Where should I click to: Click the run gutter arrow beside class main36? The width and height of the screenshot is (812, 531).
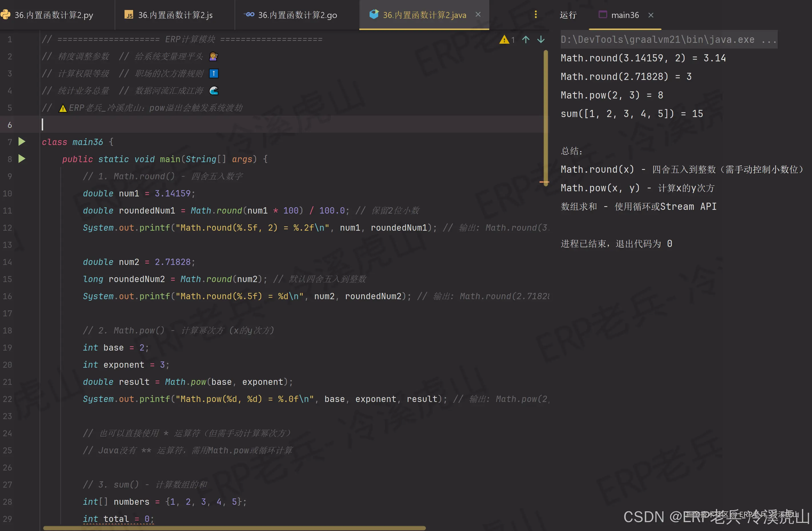[x=22, y=142]
